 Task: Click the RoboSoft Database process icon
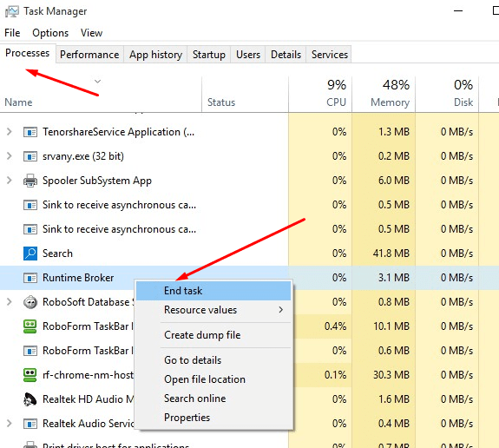(30, 302)
